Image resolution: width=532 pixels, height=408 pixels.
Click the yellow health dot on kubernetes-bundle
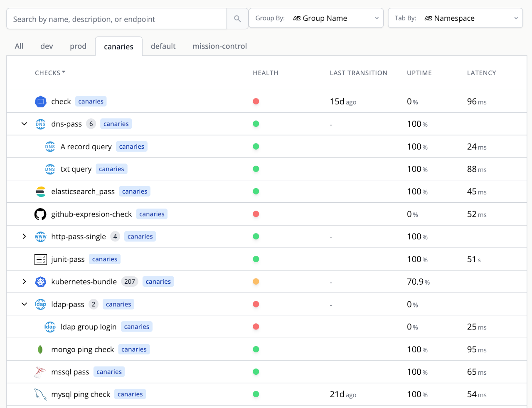click(256, 281)
